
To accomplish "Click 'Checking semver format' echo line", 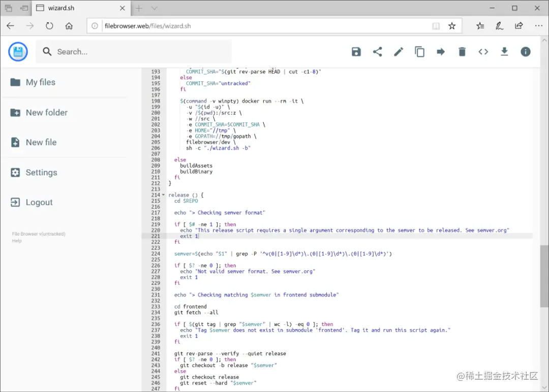I will click(x=220, y=213).
